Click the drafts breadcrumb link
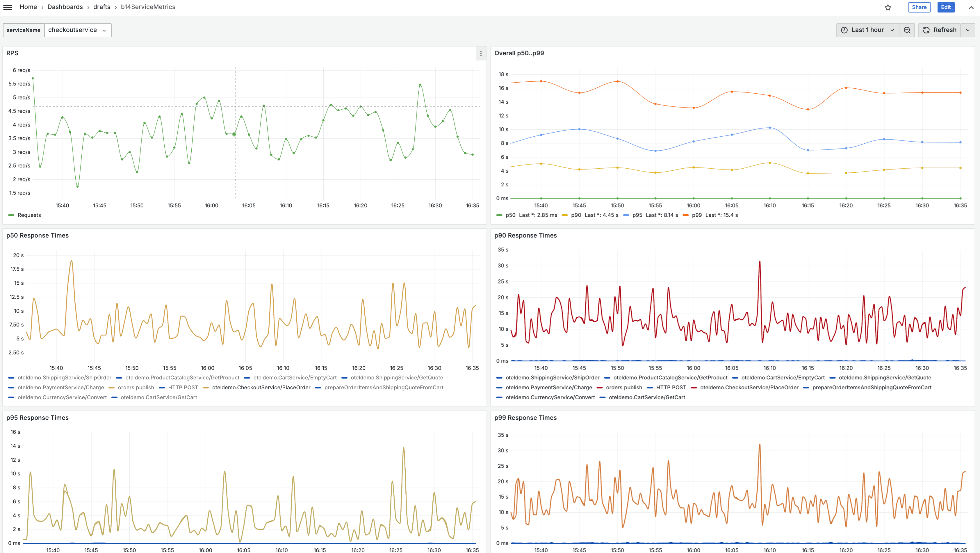 pos(101,7)
